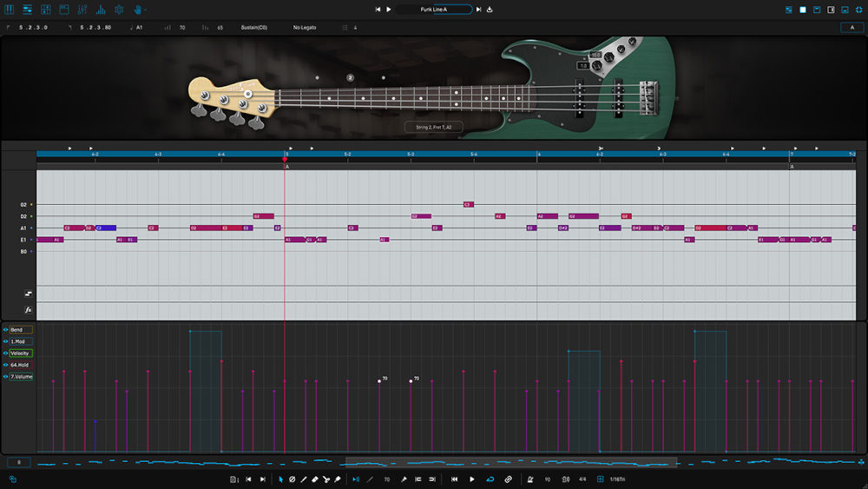Open the mixer sliders icon in top toolbar
This screenshot has width=868, height=489.
82,10
